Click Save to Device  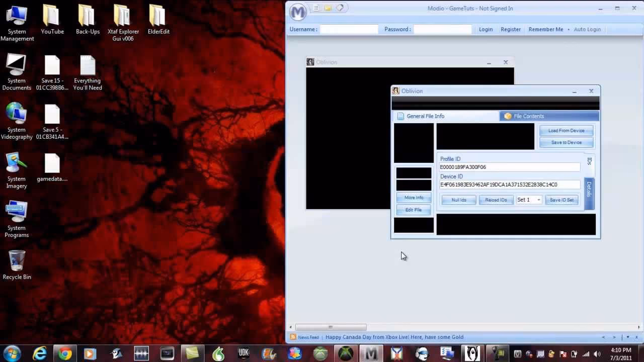point(566,142)
